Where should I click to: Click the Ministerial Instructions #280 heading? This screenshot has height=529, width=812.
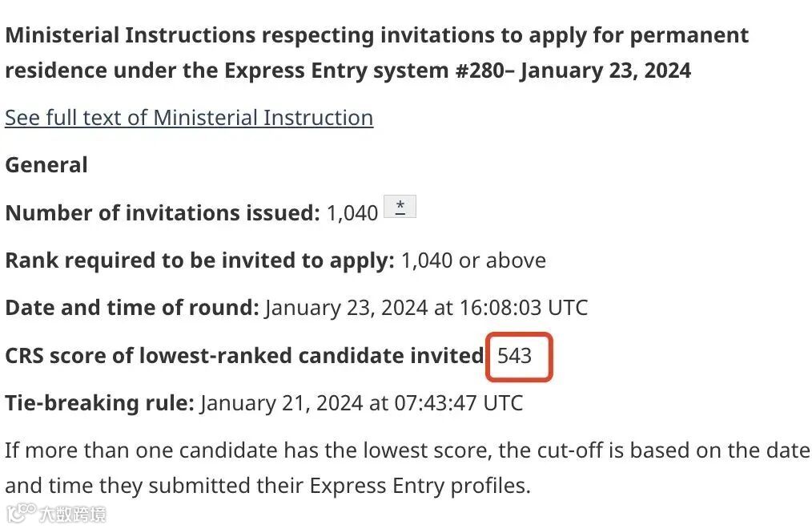click(x=376, y=53)
